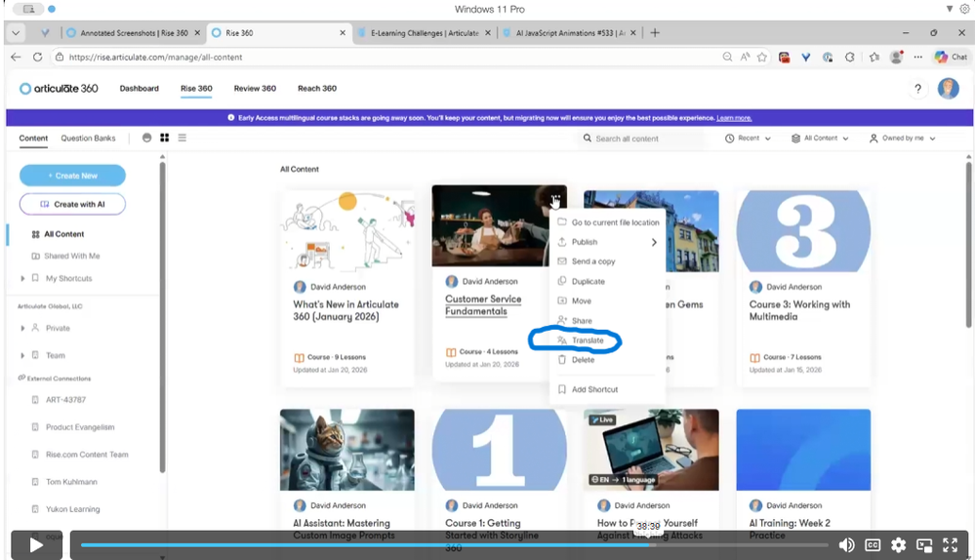This screenshot has width=975, height=560.
Task: Select Translate in the context menu
Action: point(587,340)
